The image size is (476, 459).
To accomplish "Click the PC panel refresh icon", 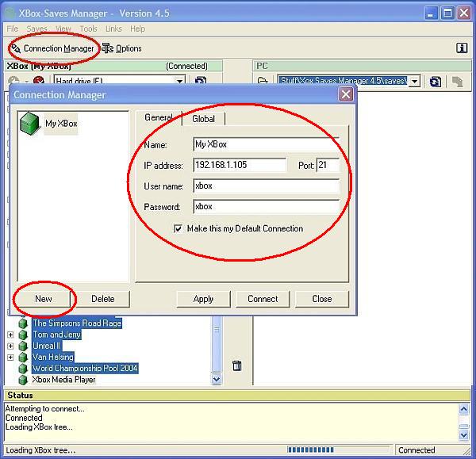I will tap(436, 82).
